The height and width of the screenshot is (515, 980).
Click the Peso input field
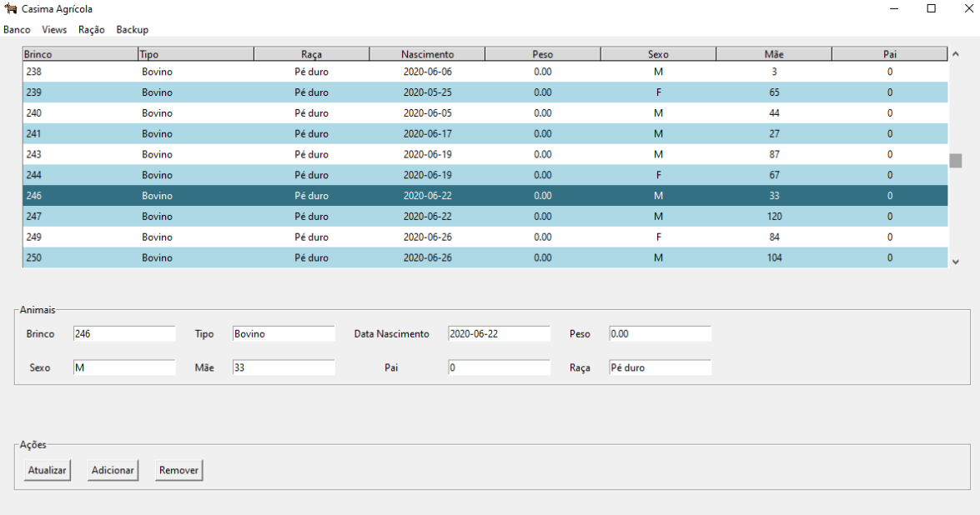[660, 334]
